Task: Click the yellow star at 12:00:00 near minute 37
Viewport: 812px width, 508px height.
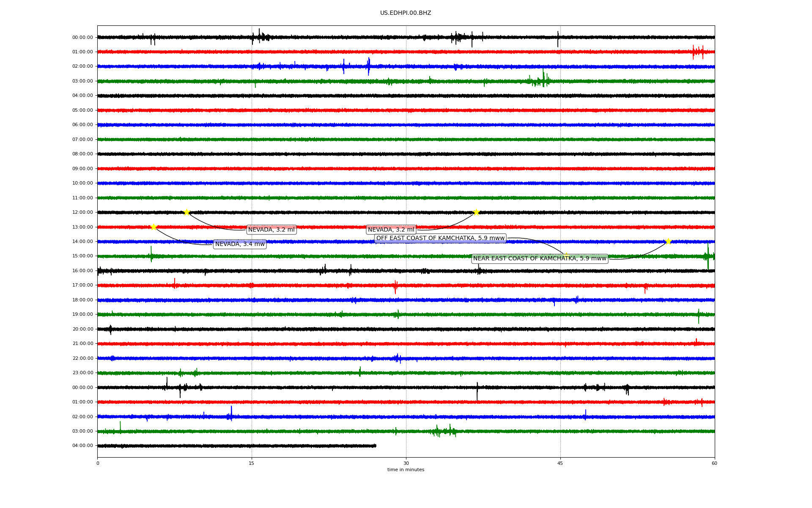Action: (476, 212)
